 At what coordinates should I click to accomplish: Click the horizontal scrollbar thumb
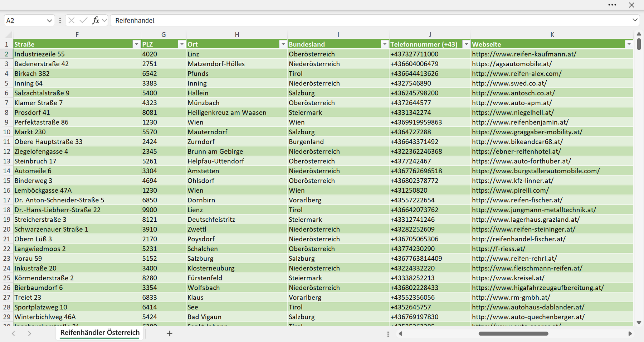[513, 334]
